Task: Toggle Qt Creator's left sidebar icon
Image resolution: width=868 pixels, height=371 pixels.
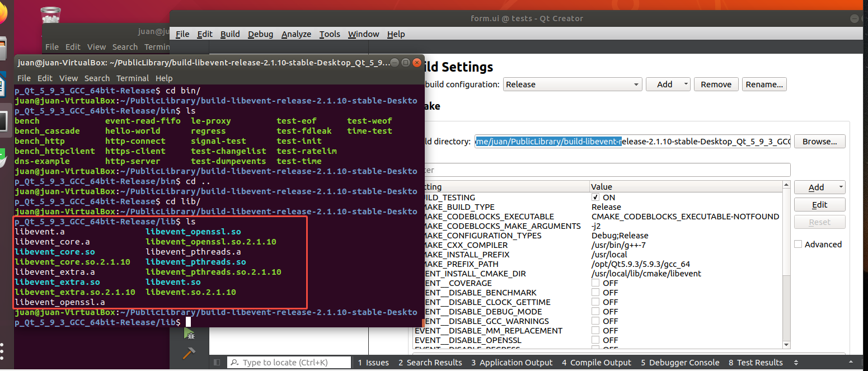Action: coord(217,363)
